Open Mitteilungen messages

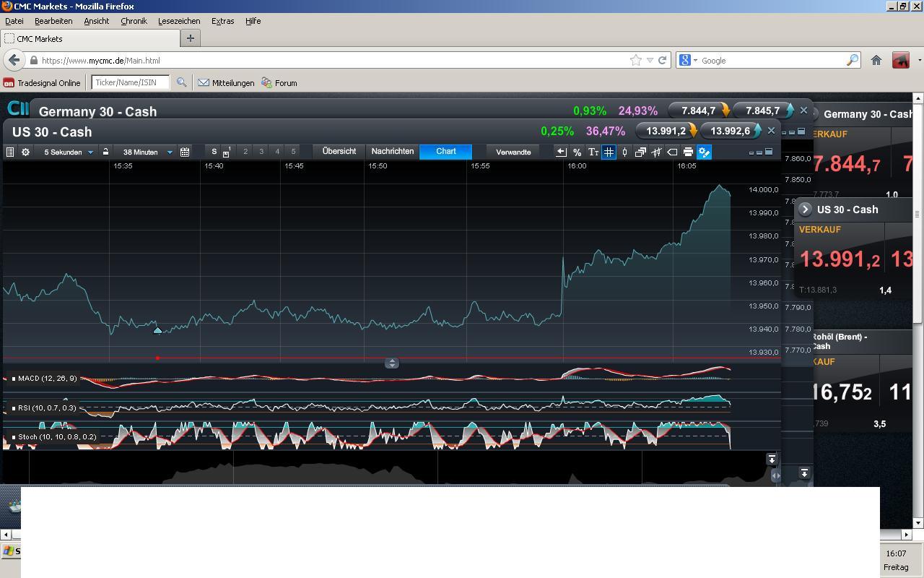point(226,83)
